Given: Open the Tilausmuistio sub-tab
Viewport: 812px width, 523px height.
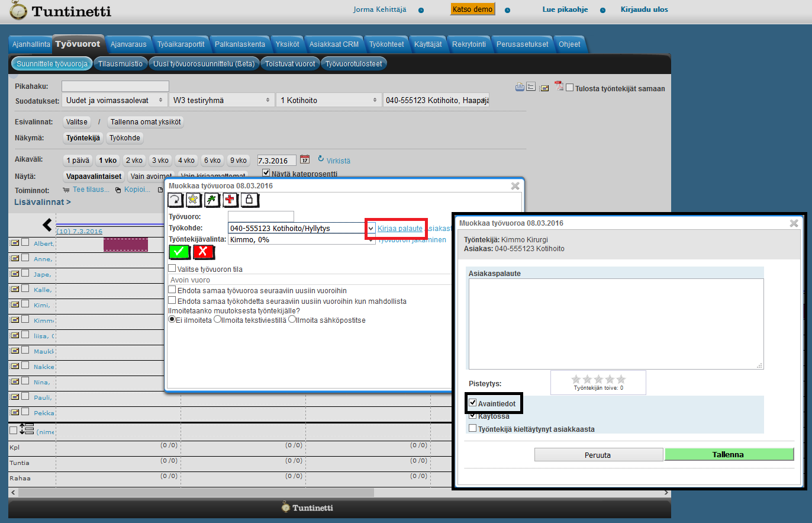Looking at the screenshot, I should pos(120,64).
